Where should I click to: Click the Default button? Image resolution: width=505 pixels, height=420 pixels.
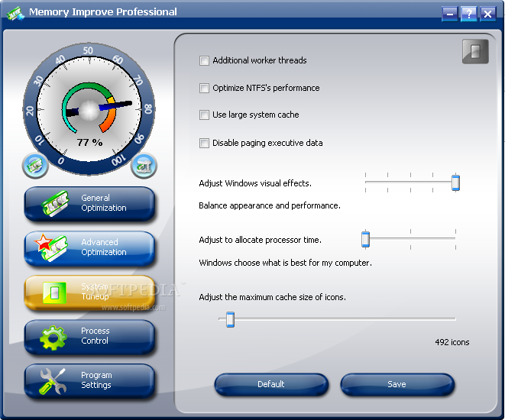271,384
